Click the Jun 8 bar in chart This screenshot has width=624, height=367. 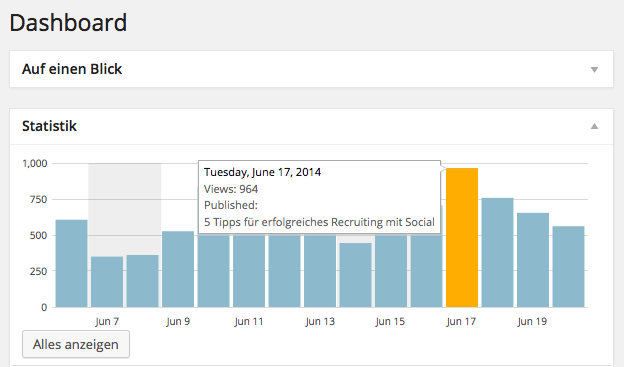[142, 281]
